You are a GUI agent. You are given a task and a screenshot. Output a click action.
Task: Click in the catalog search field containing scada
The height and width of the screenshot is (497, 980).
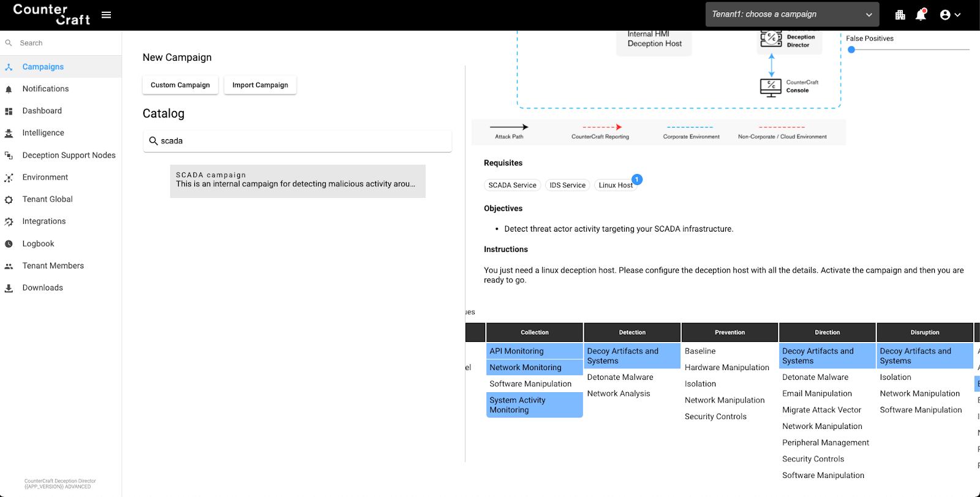click(x=298, y=141)
